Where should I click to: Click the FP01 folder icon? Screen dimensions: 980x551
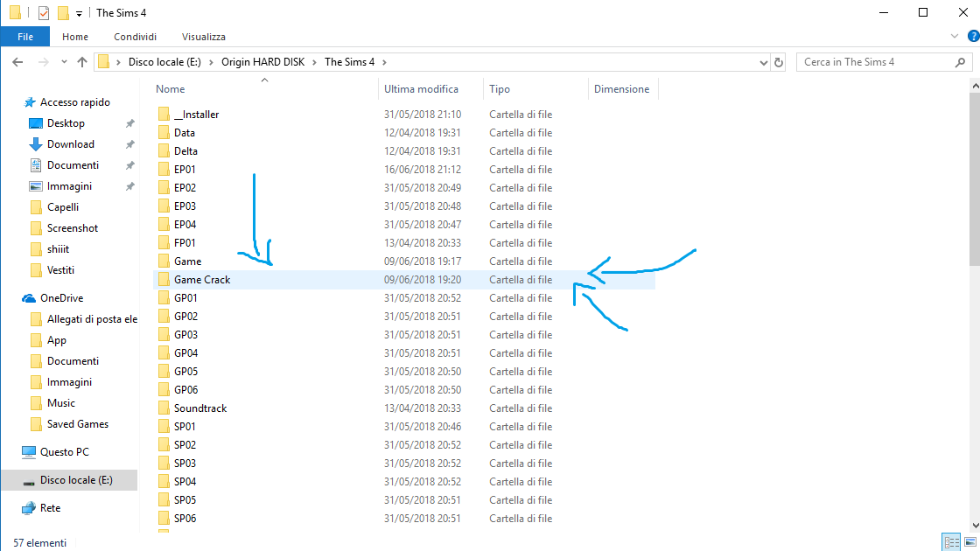tap(164, 242)
